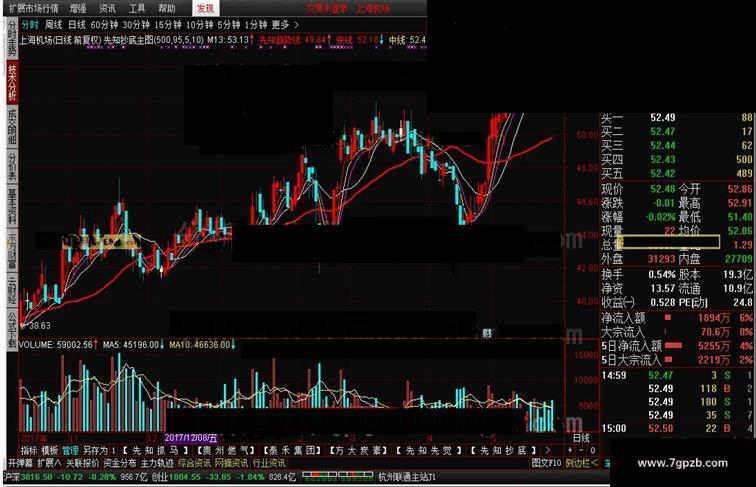Show more templates with right arrow

coord(547,450)
